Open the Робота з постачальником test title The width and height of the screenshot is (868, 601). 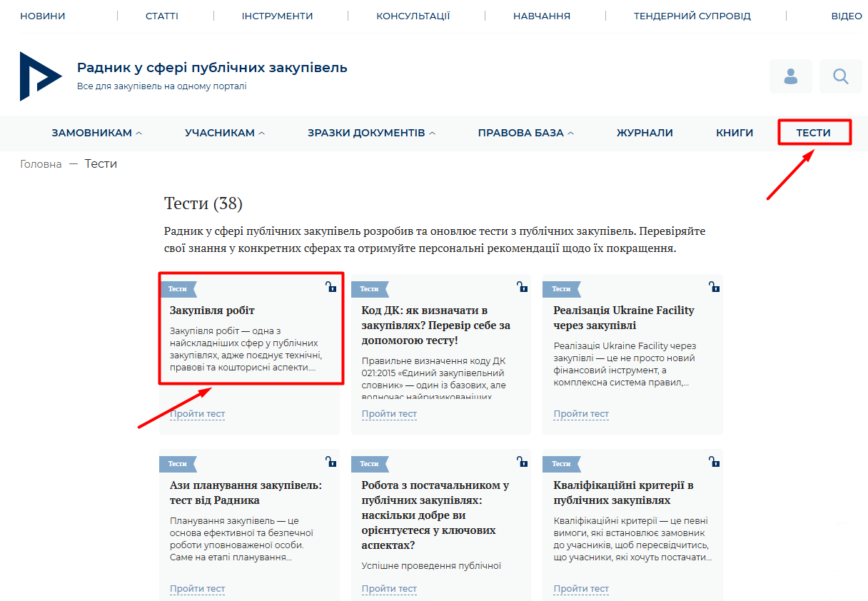tap(435, 515)
